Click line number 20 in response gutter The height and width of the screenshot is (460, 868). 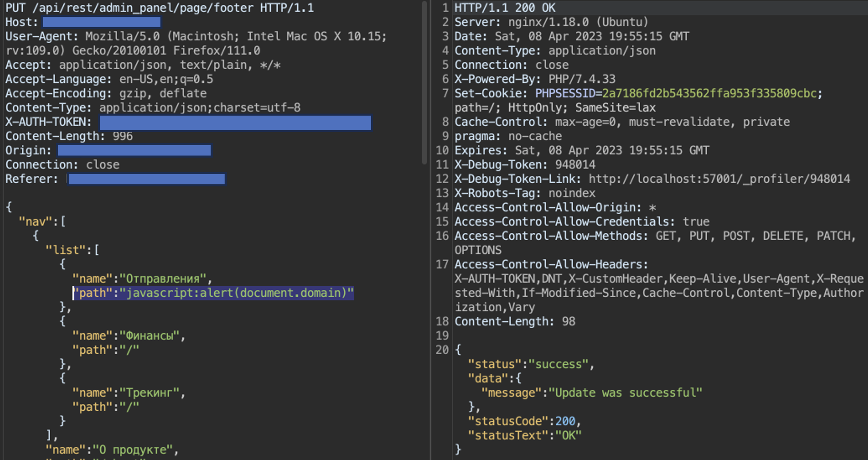click(x=442, y=350)
